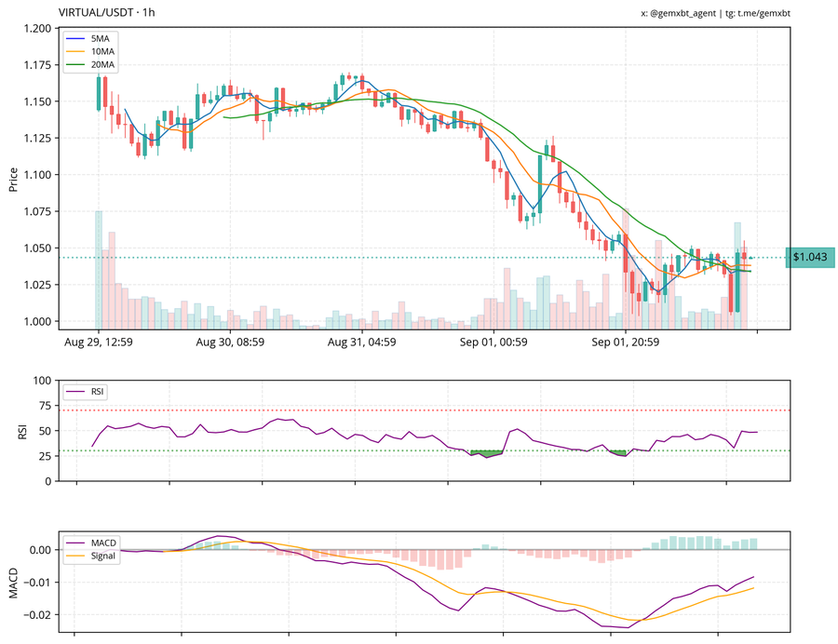Select the Signal legend entry
Image resolution: width=838 pixels, height=644 pixels.
(91, 556)
